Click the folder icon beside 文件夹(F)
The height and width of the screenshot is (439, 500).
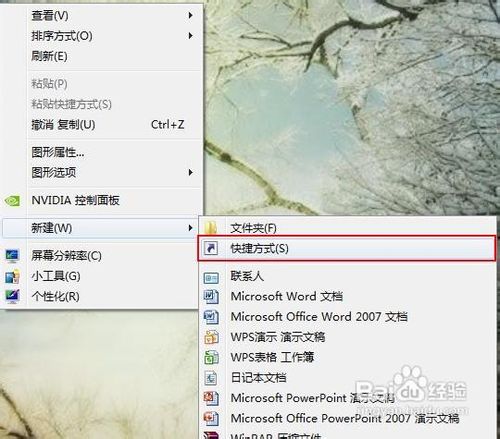point(211,228)
